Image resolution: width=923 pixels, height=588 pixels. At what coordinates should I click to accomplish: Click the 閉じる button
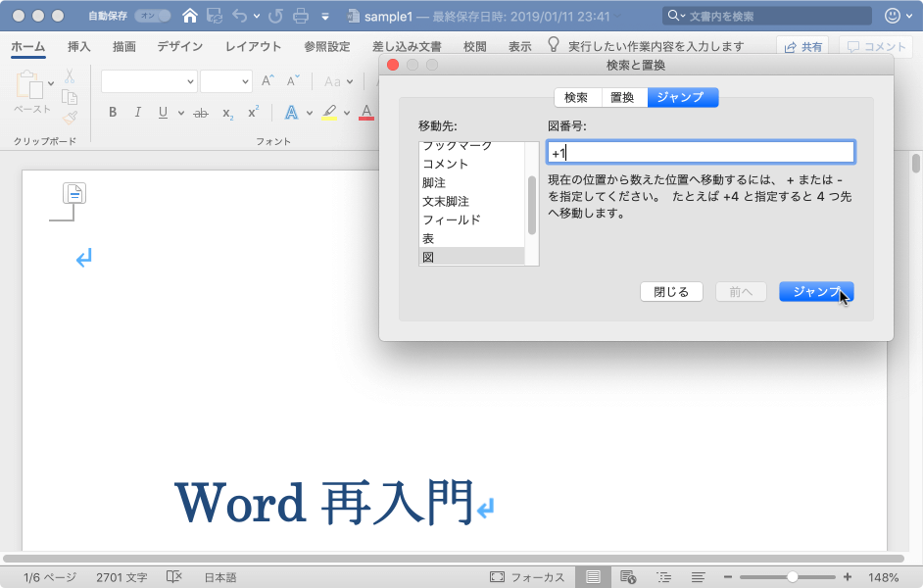(x=671, y=292)
